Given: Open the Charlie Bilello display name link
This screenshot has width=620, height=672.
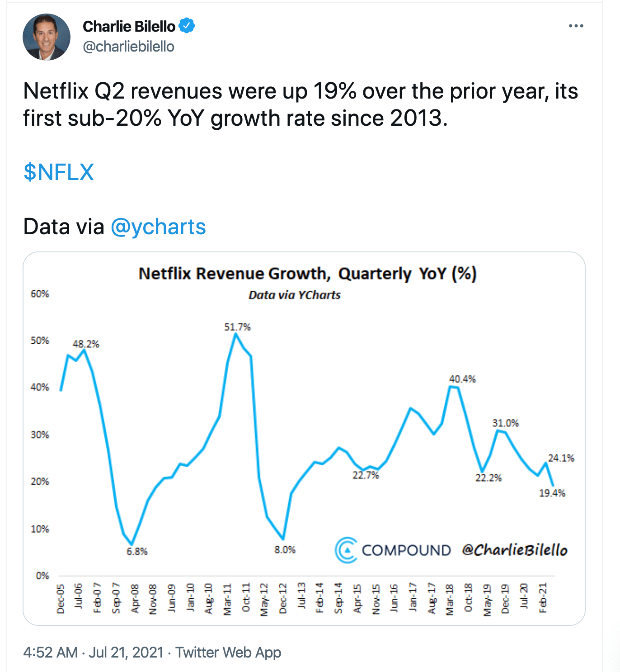Looking at the screenshot, I should click(x=129, y=27).
